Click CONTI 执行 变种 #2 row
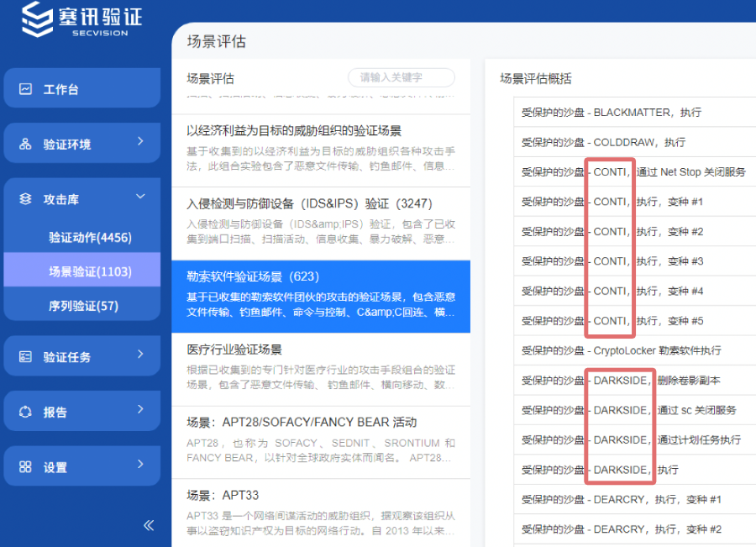The width and height of the screenshot is (756, 547). coord(634,232)
